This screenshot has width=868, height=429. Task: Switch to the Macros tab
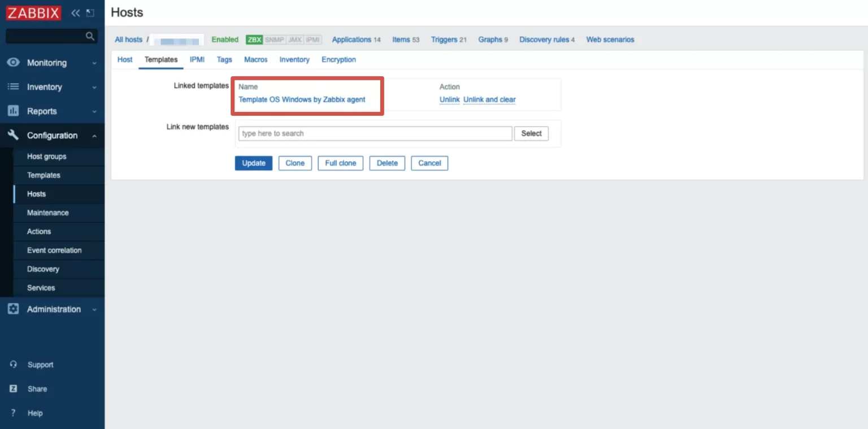255,59
